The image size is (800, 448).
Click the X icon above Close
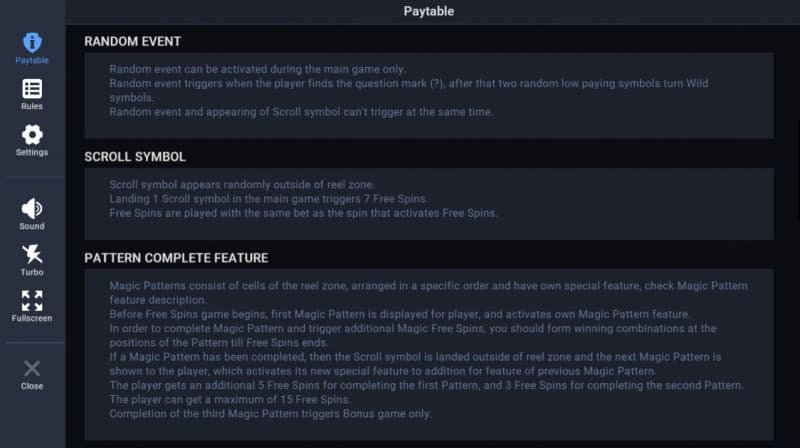[32, 368]
